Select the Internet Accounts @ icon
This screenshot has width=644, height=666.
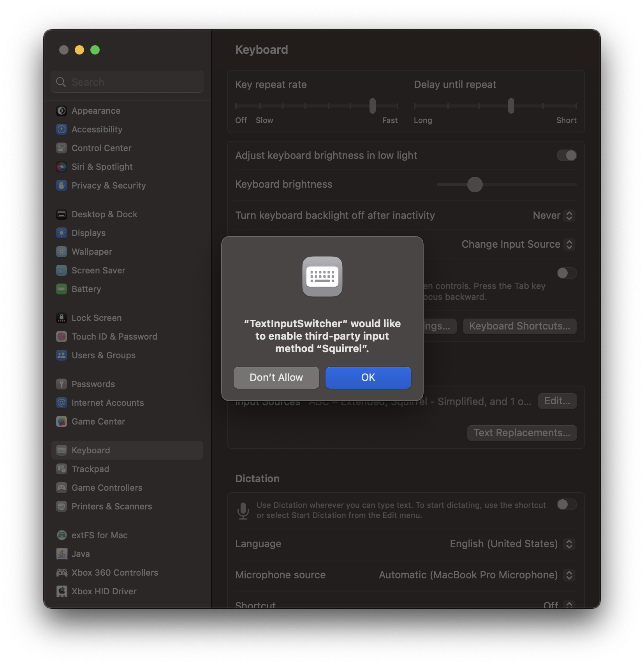tap(62, 403)
